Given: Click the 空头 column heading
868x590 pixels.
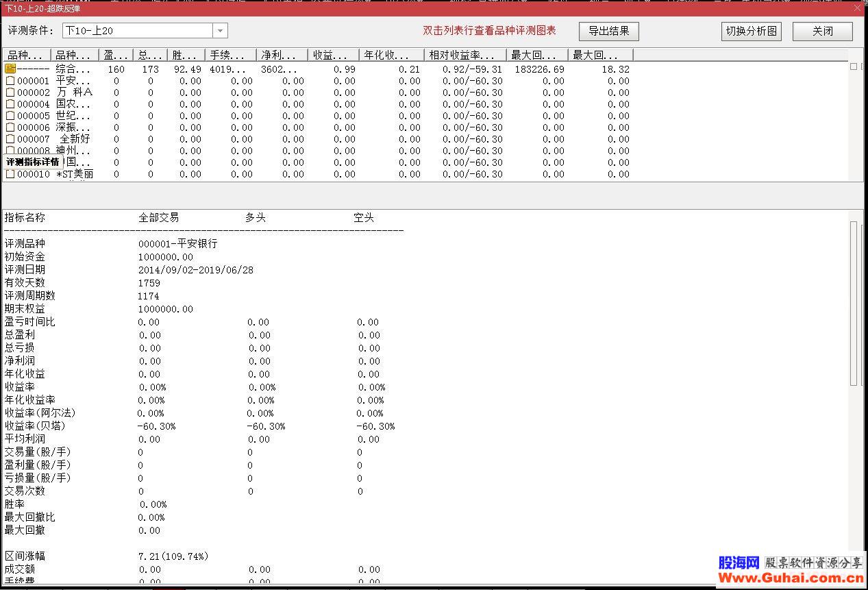Looking at the screenshot, I should pyautogui.click(x=364, y=217).
